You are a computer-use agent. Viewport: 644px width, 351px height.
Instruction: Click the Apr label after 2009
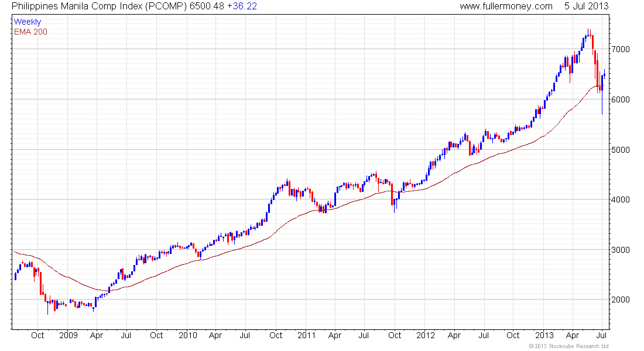[96, 335]
